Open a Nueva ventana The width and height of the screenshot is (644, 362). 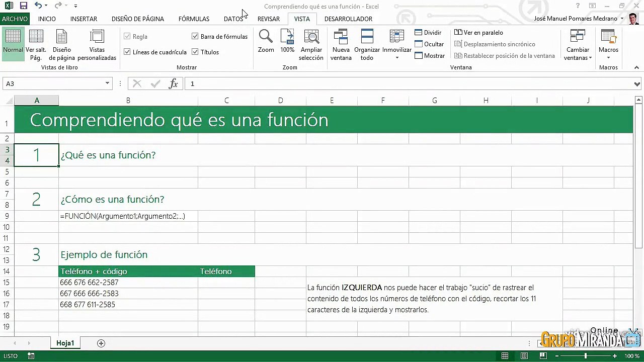(x=341, y=45)
